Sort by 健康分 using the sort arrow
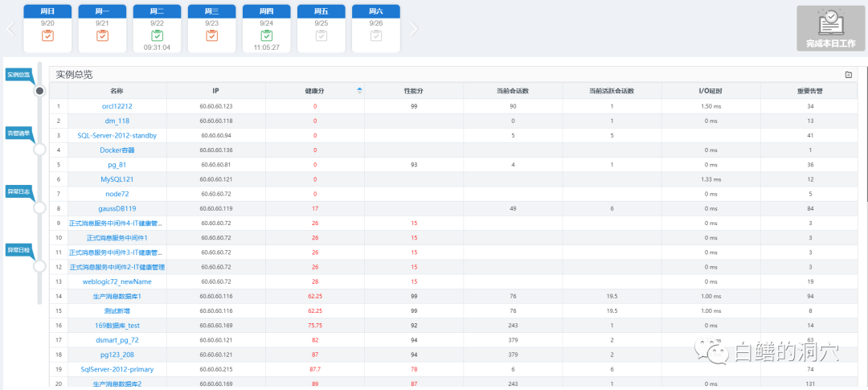868x390 pixels. coord(359,91)
